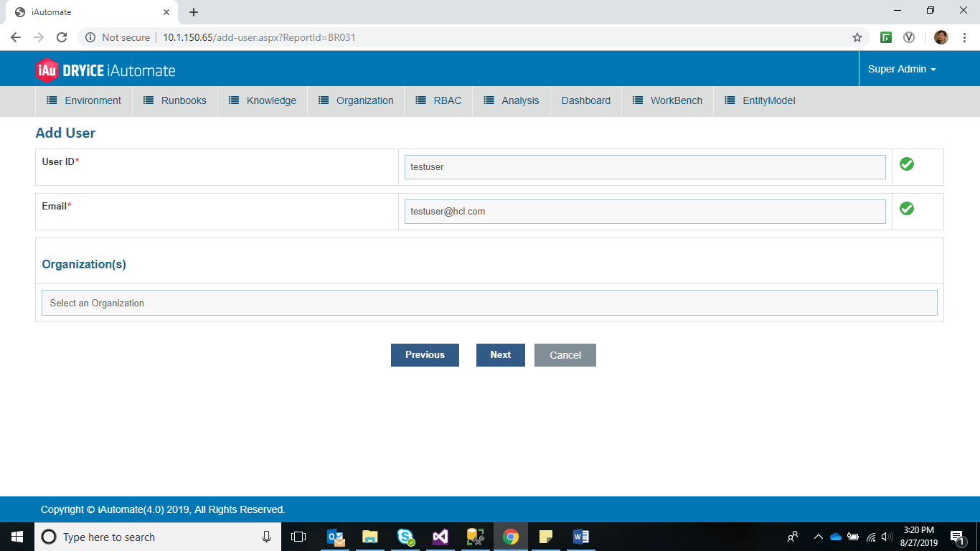Click the V extension icon in Chrome toolbar
This screenshot has width=980, height=551.
click(x=909, y=37)
